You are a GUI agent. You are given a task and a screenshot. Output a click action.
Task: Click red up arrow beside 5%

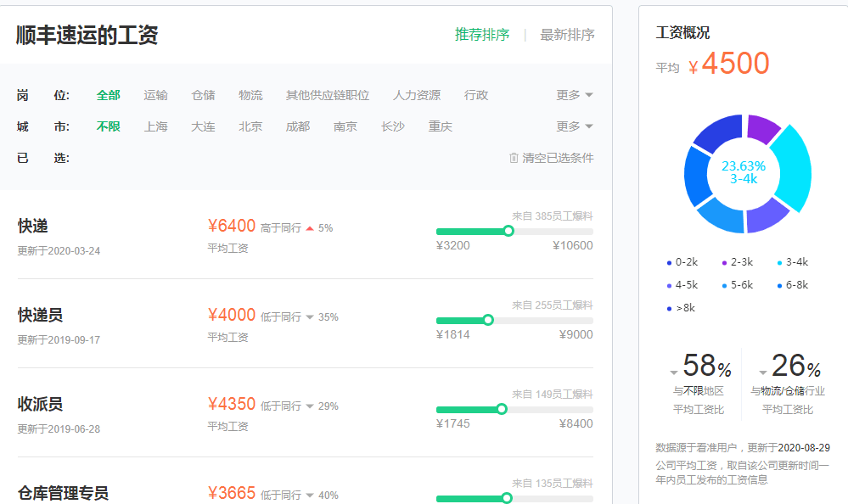tap(310, 228)
